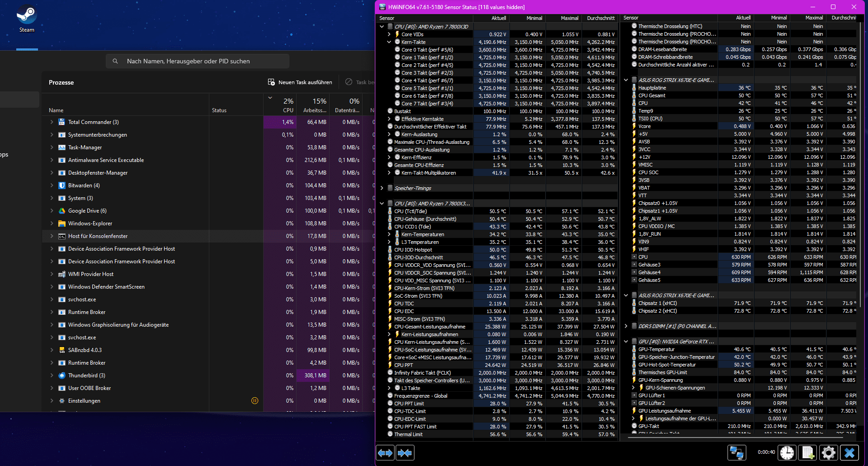Select Antimalware Service Executable row
The height and width of the screenshot is (466, 868).
tap(208, 160)
